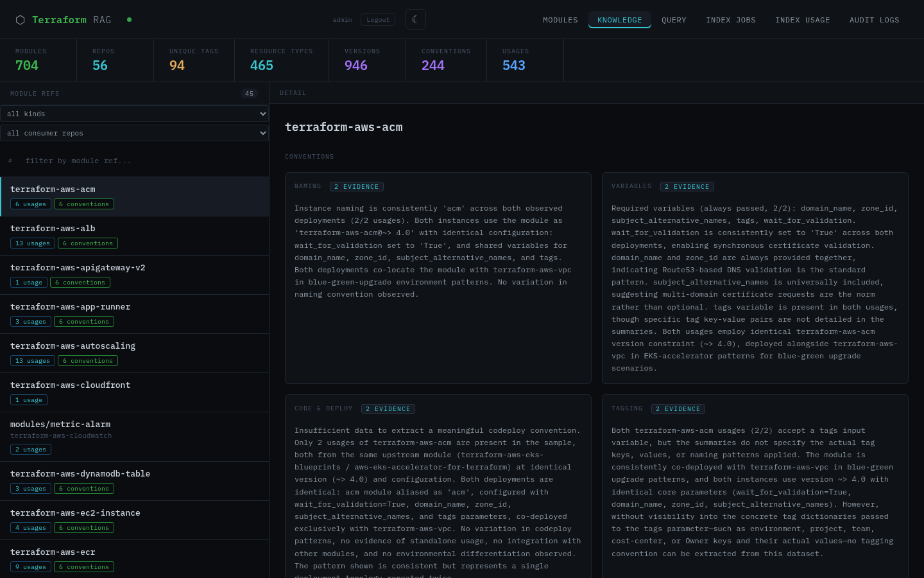This screenshot has height=578, width=924.
Task: Open the Index Usage tab
Action: coord(803,20)
